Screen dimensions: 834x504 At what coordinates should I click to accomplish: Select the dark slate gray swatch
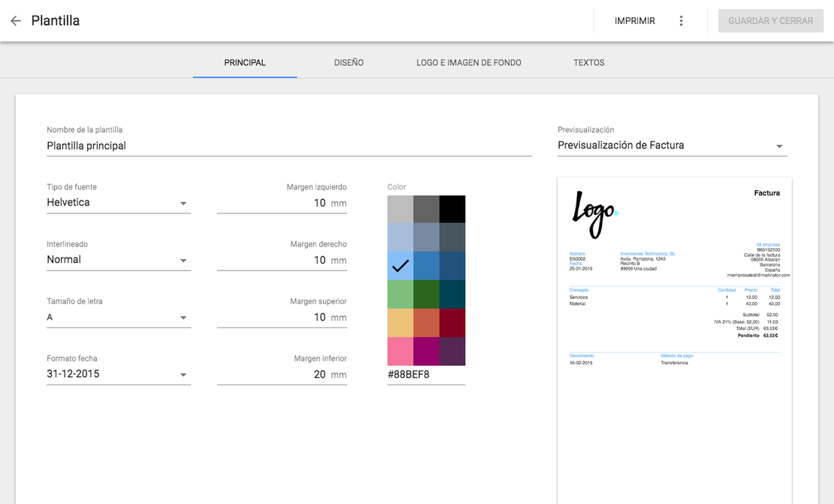[452, 237]
